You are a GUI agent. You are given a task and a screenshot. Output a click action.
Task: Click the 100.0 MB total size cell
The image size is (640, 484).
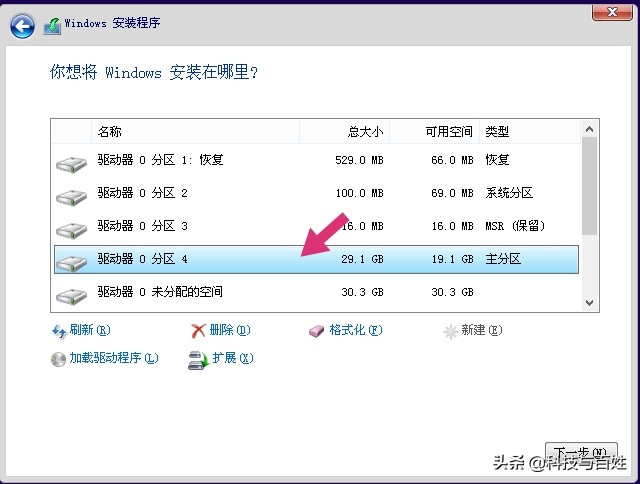pos(359,193)
